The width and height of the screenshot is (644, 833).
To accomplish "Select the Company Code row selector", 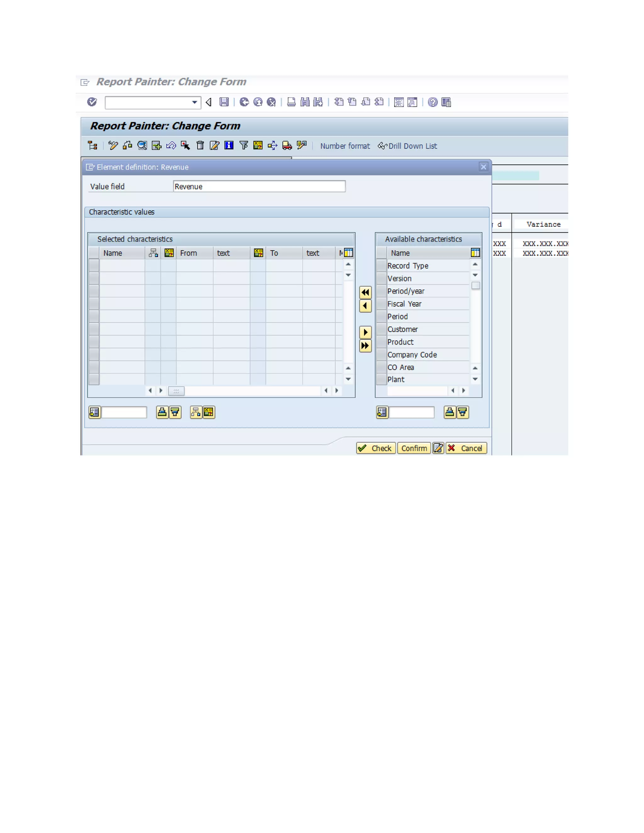I will 381,355.
